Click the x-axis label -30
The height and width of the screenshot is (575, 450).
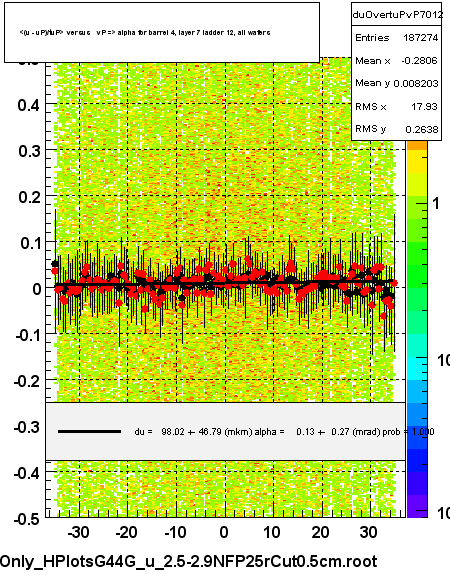coord(78,532)
